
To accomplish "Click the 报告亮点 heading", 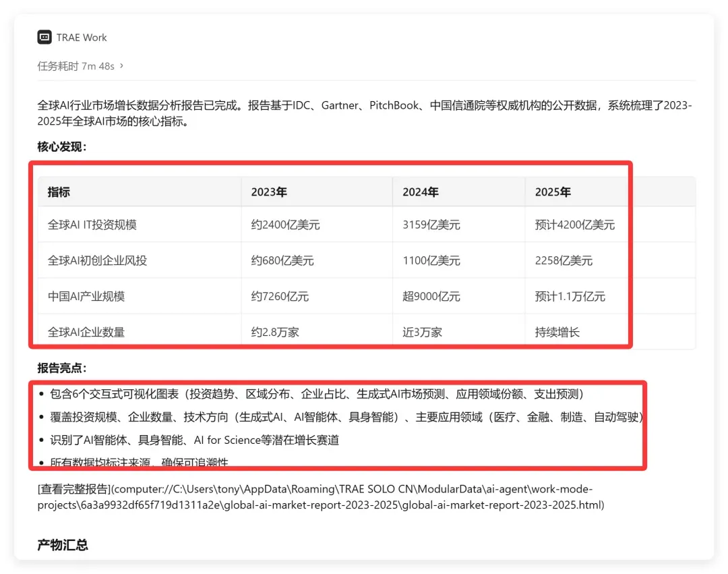I will point(62,368).
